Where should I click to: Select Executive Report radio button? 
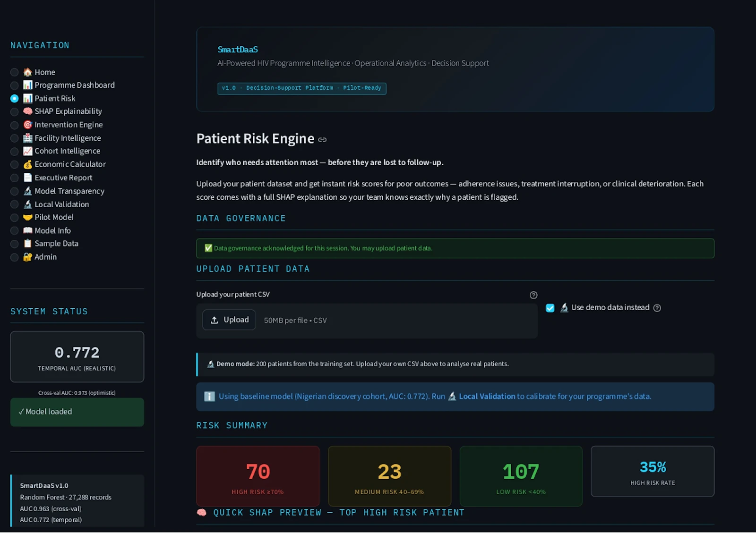(15, 178)
